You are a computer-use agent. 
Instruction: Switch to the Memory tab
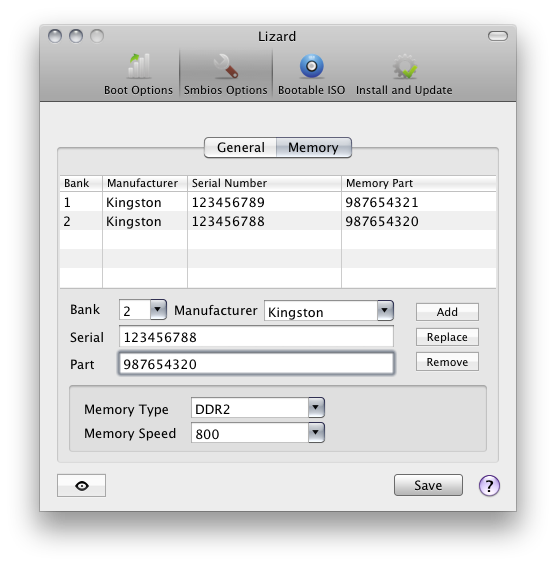point(313,147)
